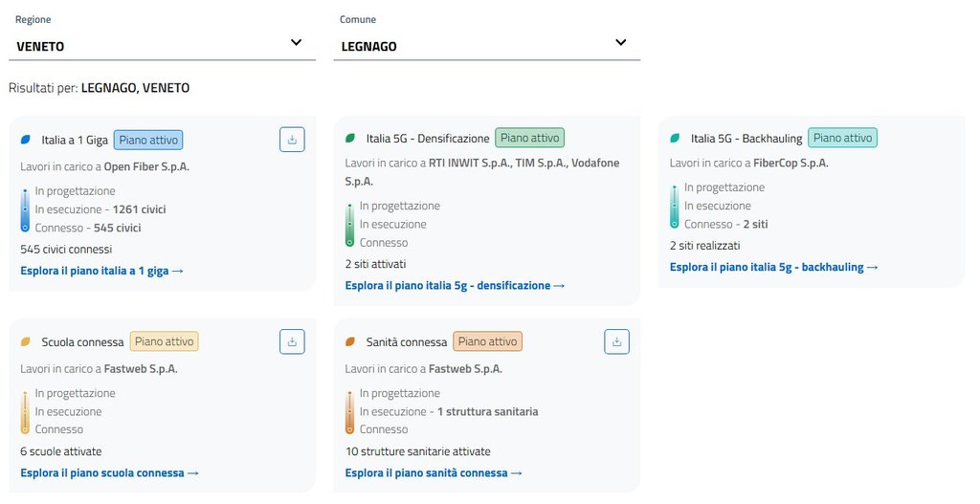
Task: Download the Scuola connessa data
Action: [x=292, y=341]
